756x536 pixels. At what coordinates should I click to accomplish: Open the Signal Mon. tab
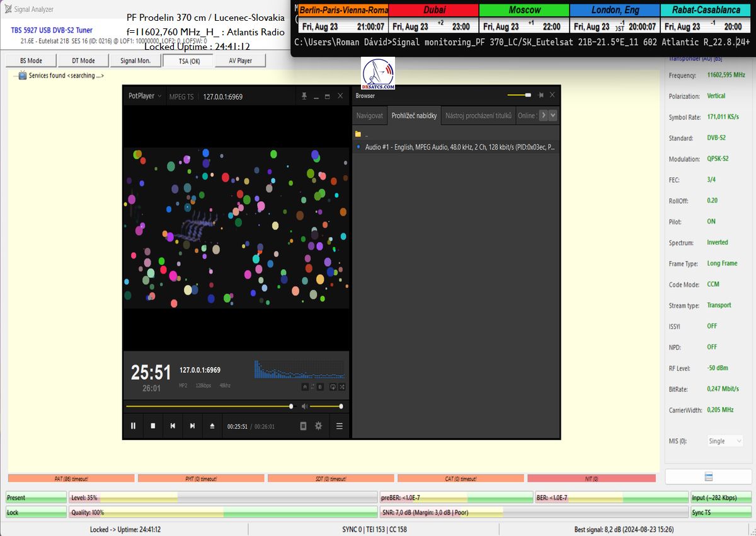tap(135, 61)
